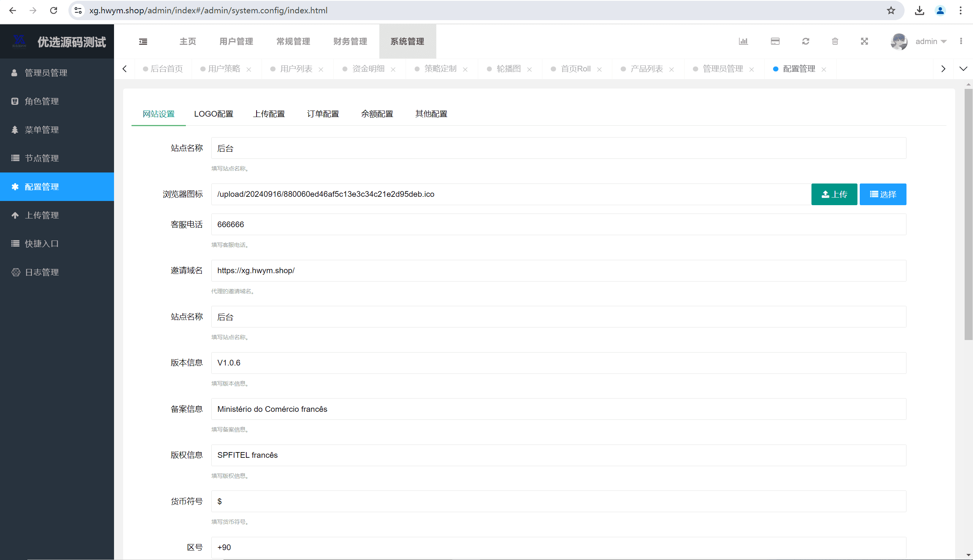
Task: Open the 财务管理 top menu
Action: pyautogui.click(x=350, y=41)
